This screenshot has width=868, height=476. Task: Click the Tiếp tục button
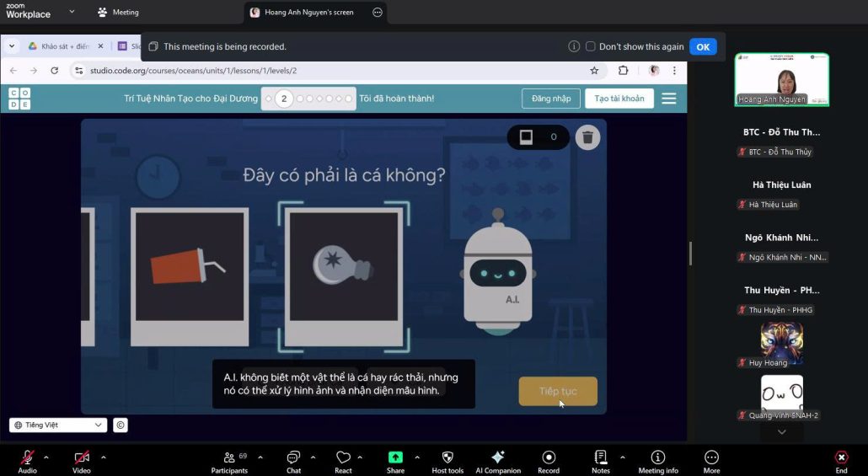[558, 392]
